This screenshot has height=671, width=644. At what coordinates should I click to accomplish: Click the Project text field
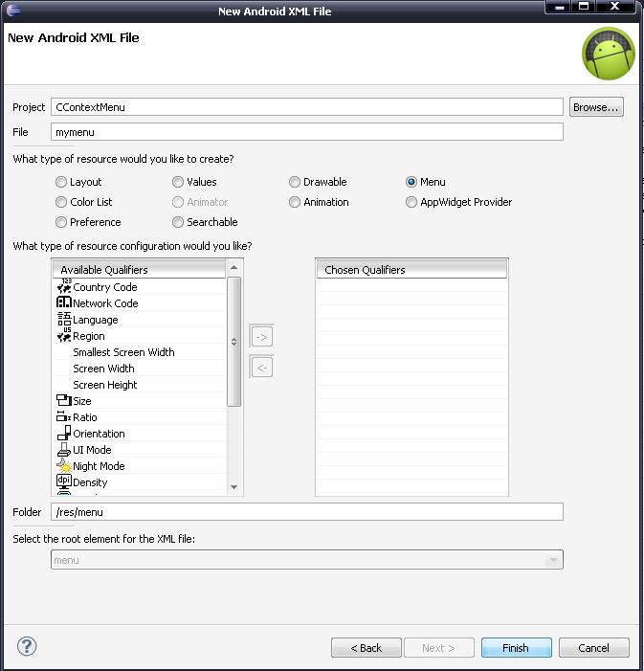(x=307, y=107)
